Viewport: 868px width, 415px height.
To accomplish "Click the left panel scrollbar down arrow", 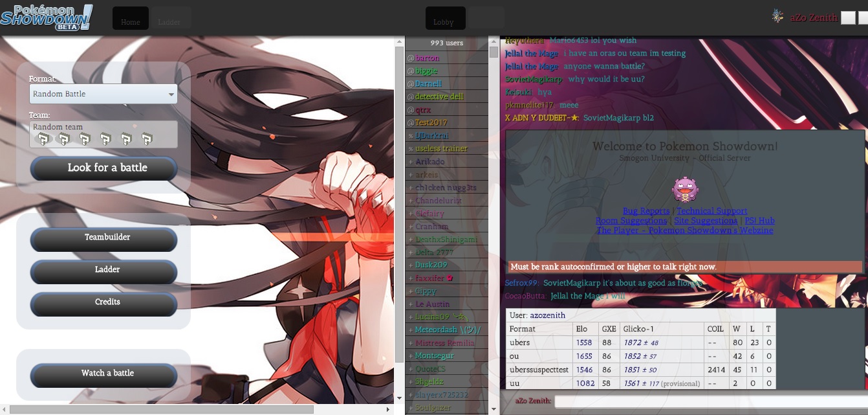I will coord(399,398).
